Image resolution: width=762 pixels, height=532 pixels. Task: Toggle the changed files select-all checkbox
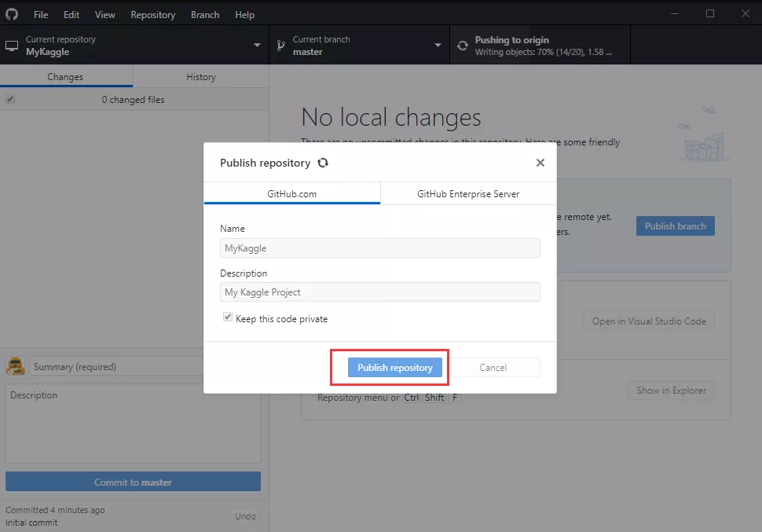point(10,99)
